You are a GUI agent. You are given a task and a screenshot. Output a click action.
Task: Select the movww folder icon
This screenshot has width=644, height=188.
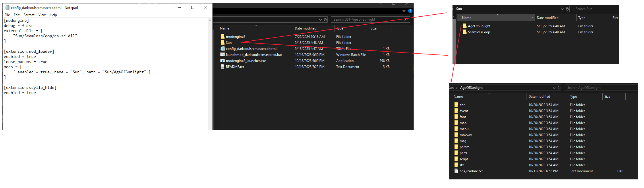[456, 135]
